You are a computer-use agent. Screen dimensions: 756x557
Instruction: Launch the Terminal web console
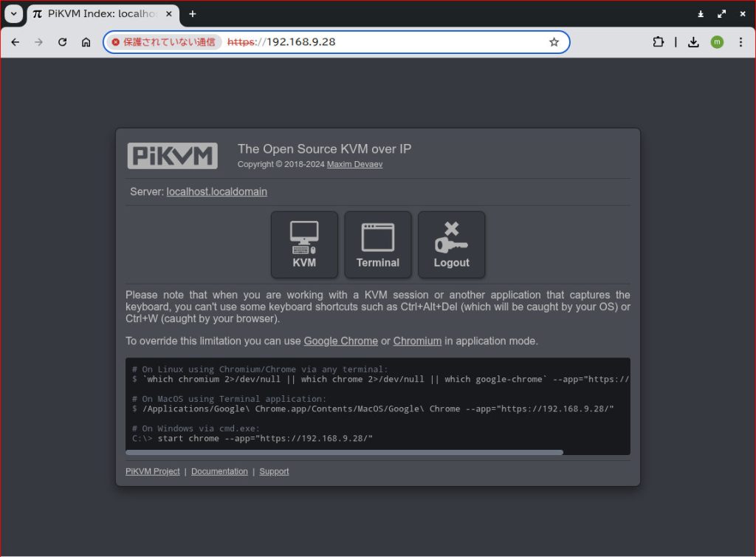pyautogui.click(x=378, y=245)
